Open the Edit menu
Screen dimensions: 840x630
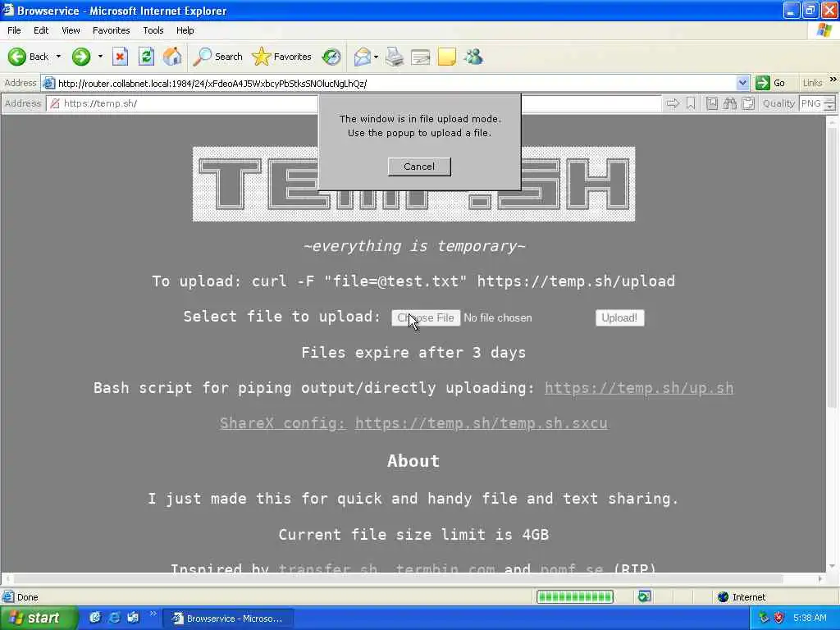coord(41,30)
